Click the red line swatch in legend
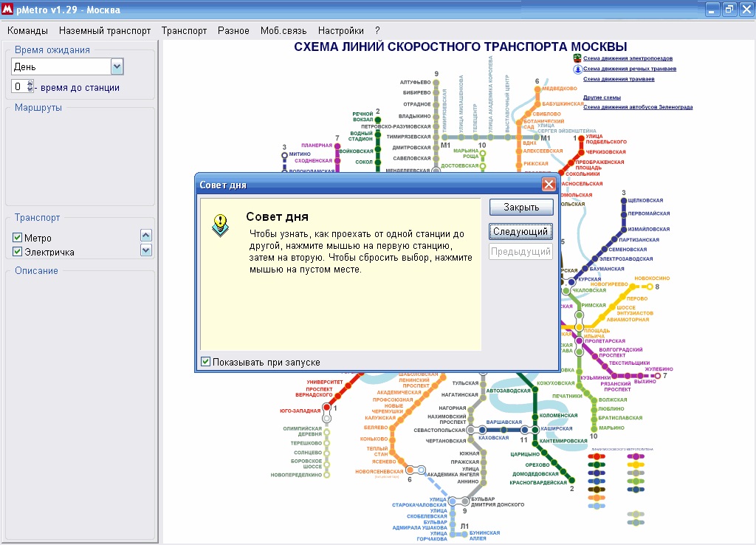 (x=596, y=456)
